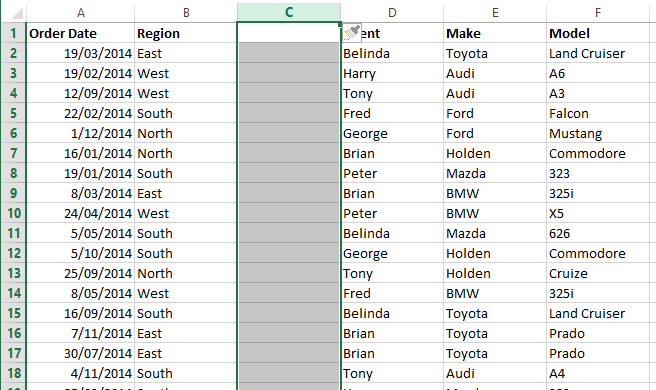Click the Peter cell in row 8
656x390 pixels.
click(392, 173)
